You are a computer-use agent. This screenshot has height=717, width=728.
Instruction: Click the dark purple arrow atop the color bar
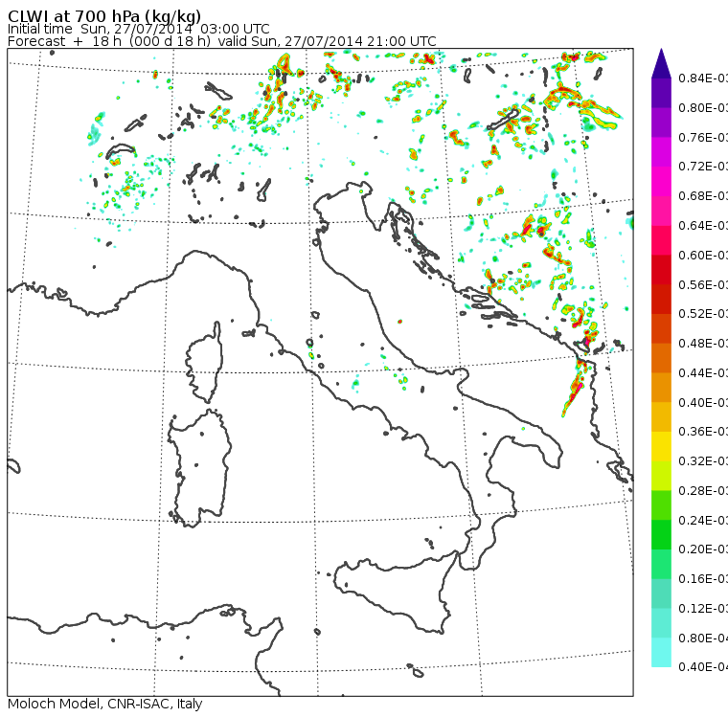pos(661,63)
